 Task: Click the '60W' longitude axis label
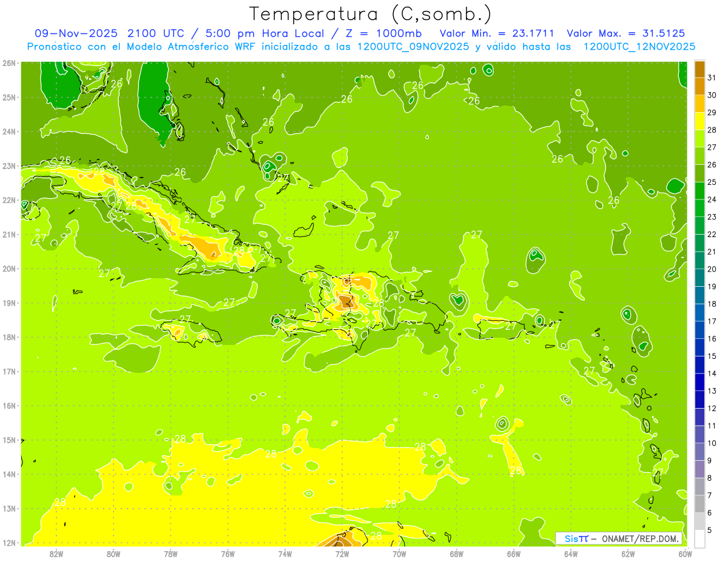[685, 554]
